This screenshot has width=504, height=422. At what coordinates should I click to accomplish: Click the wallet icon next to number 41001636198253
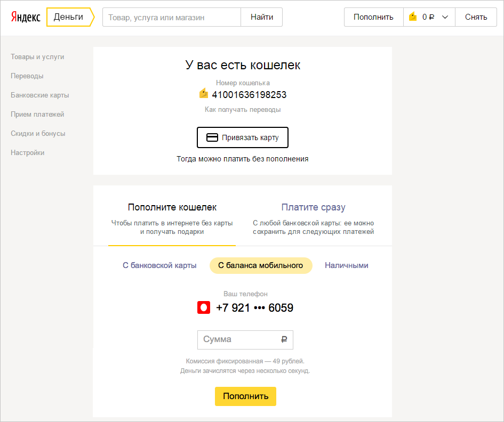pos(203,94)
